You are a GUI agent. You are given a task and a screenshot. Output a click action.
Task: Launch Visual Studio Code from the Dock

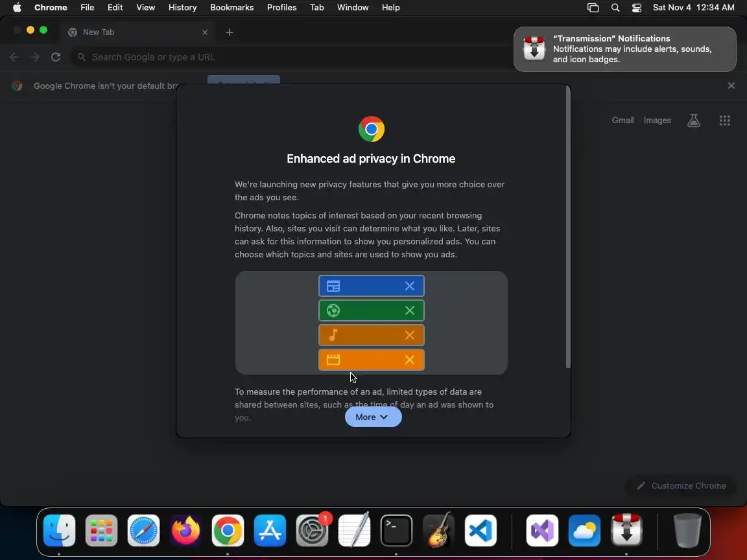click(x=480, y=530)
